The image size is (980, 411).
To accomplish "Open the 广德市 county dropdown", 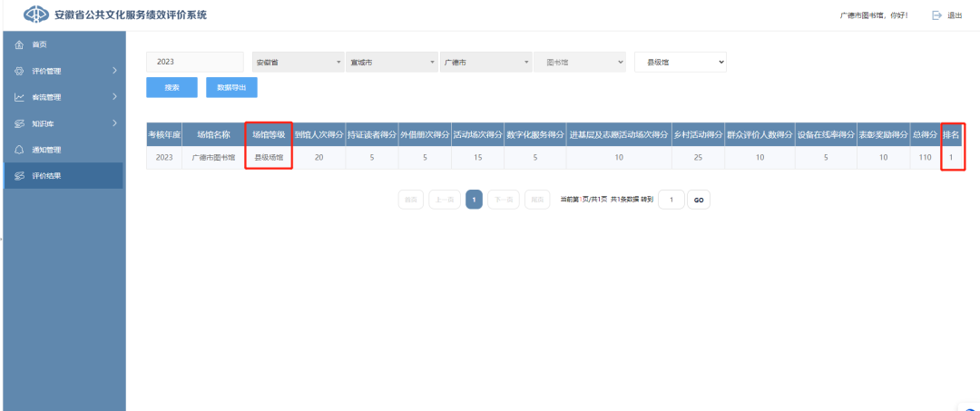I will click(485, 63).
